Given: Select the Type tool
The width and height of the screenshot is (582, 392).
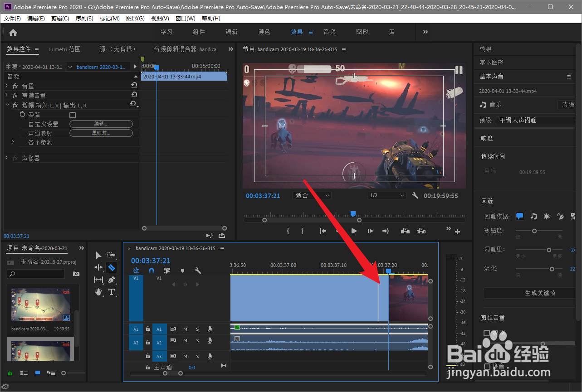Looking at the screenshot, I should 111,292.
